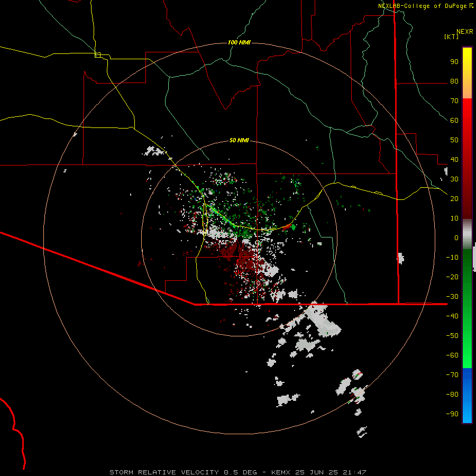Click the -80 value on the velocity scale
The height and width of the screenshot is (476, 476).
[x=452, y=395]
